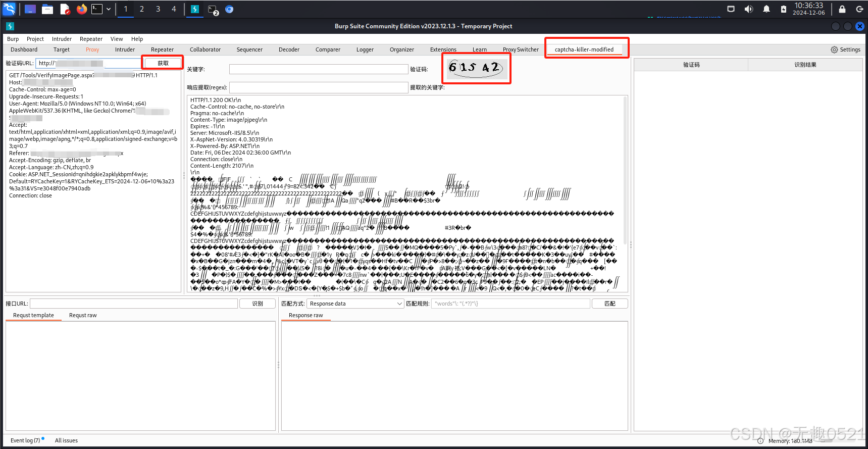Switch to the Target tab
This screenshot has height=449, width=868.
pos(62,49)
